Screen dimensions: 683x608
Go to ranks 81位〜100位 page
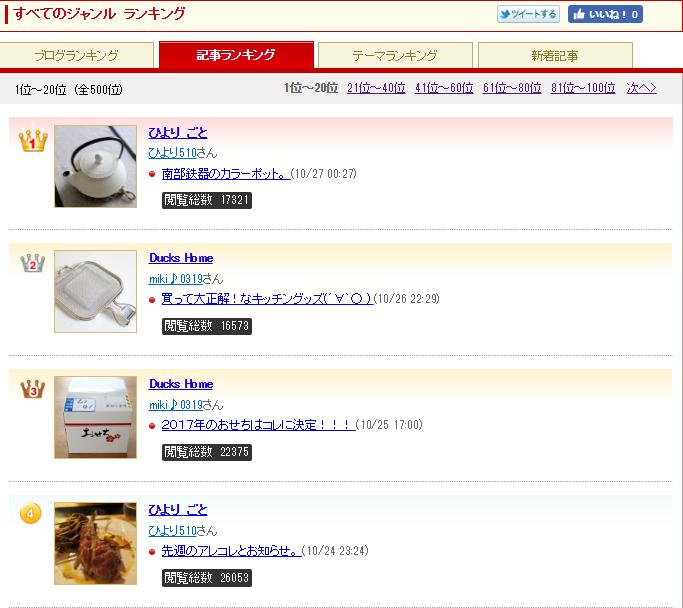coord(583,88)
